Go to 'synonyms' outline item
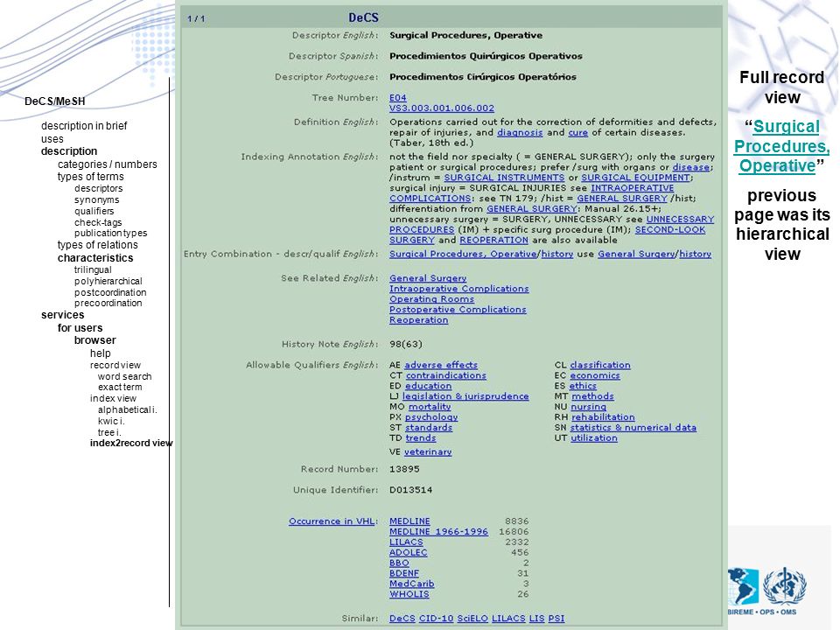Viewport: 840px width, 630px height. 97,199
